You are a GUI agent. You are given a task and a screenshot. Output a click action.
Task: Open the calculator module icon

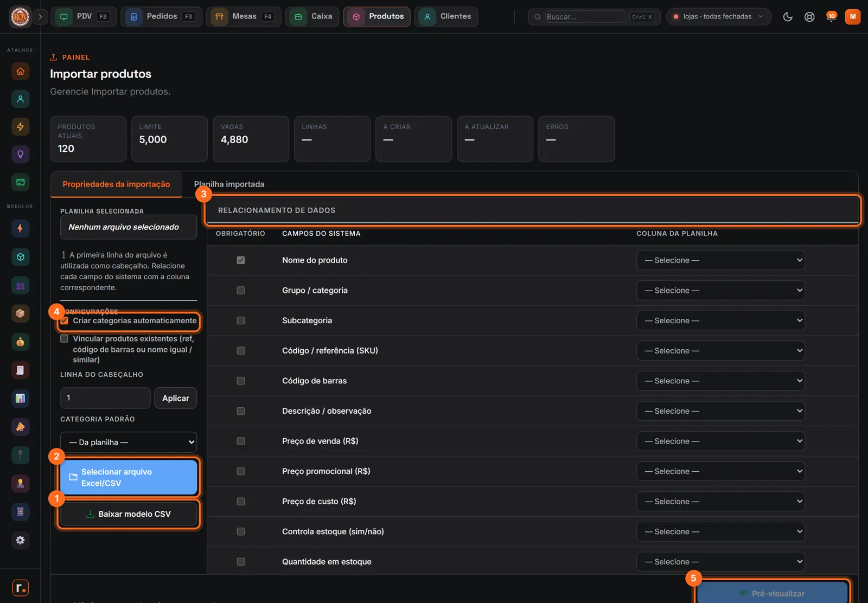pos(20,512)
